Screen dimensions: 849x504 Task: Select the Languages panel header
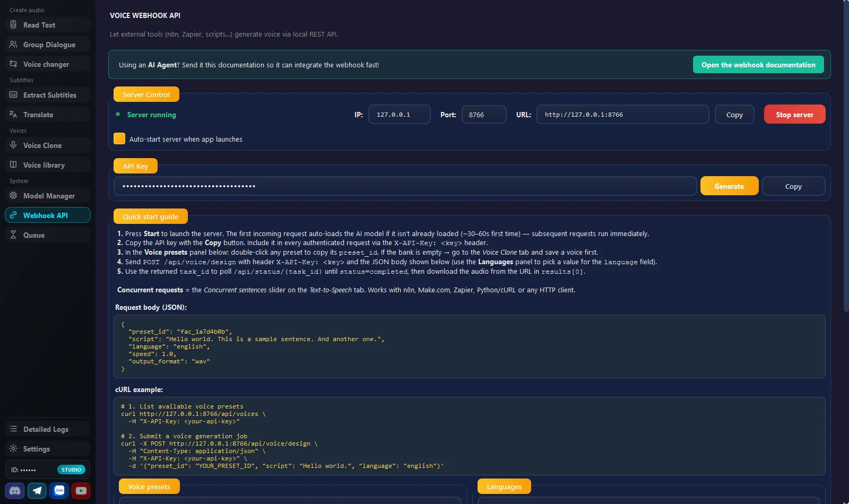tap(504, 486)
